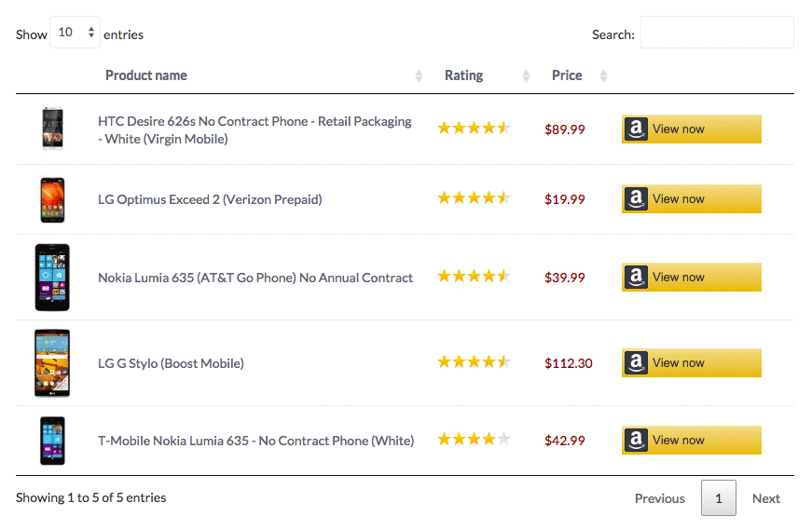Sort table by Price arrows
Viewport: 812px width, 530px height.
point(603,76)
